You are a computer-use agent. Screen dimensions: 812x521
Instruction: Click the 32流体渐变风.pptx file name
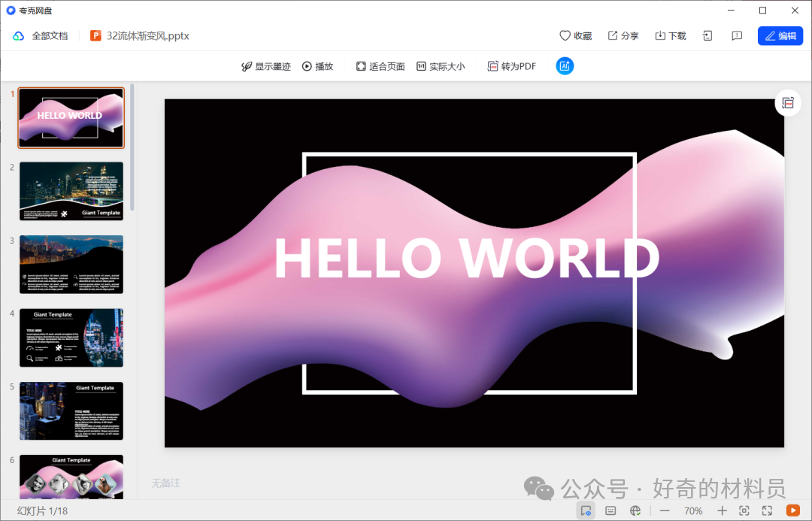pos(147,36)
